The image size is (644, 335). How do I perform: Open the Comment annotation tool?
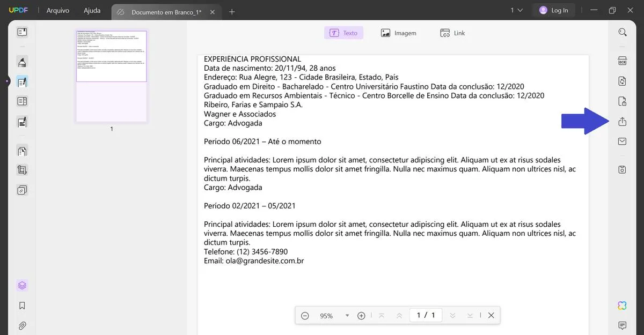(x=22, y=62)
